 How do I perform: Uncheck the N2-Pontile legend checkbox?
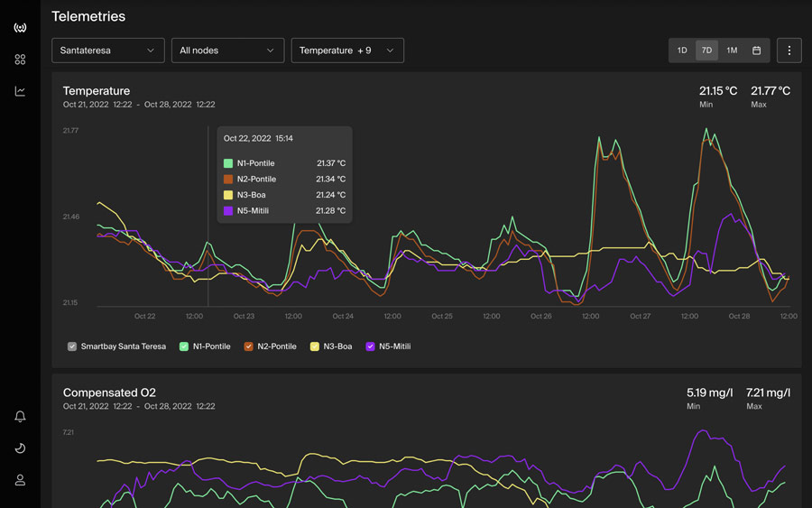pyautogui.click(x=249, y=346)
